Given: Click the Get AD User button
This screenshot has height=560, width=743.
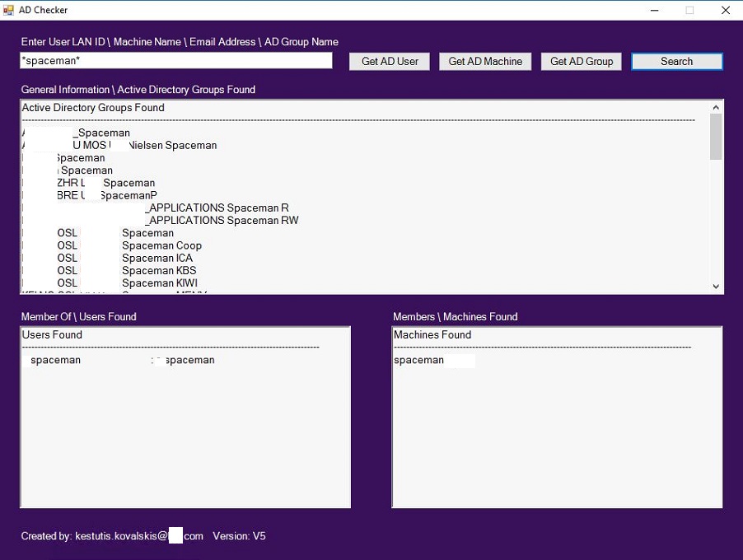Looking at the screenshot, I should click(390, 62).
